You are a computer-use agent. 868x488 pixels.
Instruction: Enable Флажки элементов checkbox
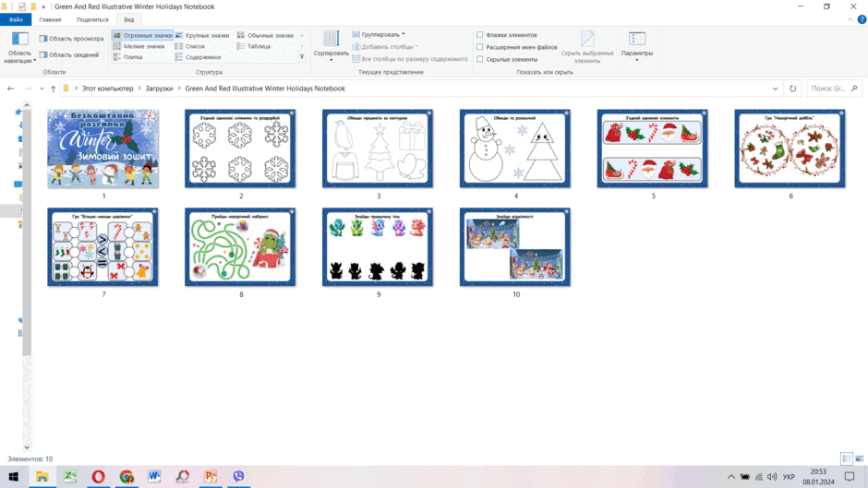click(480, 34)
